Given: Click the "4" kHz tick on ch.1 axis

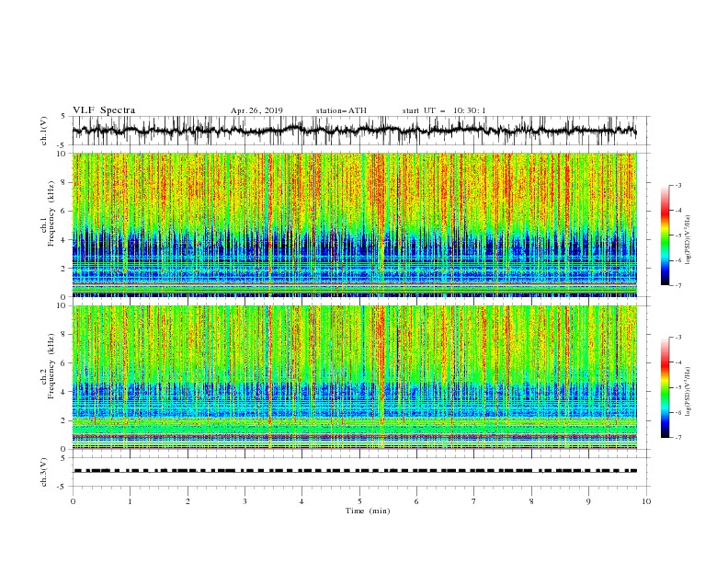Looking at the screenshot, I should (x=63, y=240).
